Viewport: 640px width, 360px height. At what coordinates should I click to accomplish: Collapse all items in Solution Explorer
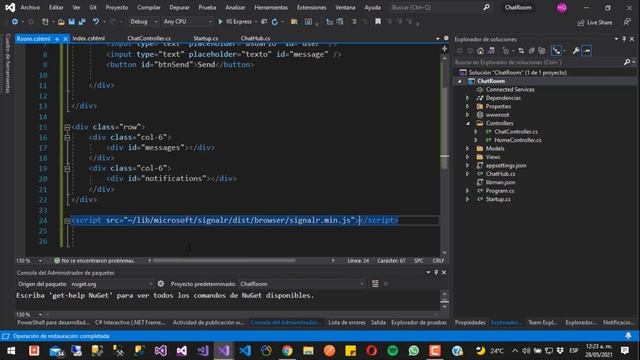(531, 51)
